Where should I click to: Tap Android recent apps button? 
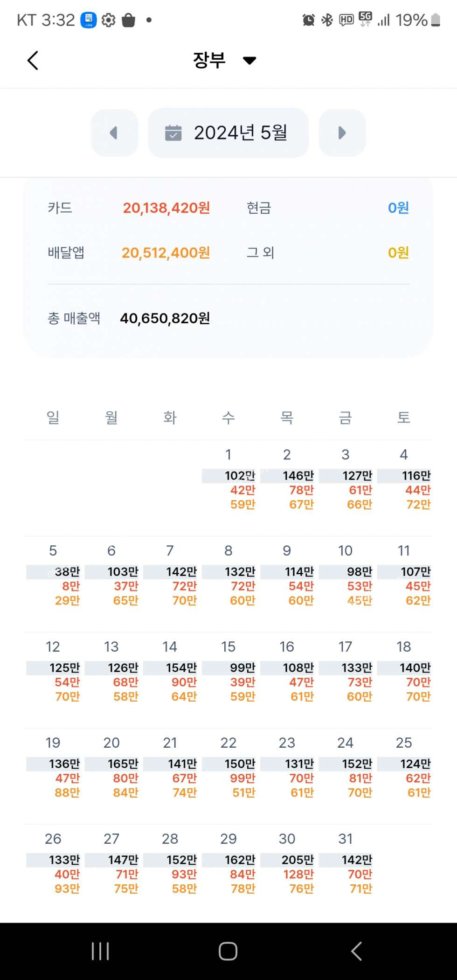pos(100,951)
